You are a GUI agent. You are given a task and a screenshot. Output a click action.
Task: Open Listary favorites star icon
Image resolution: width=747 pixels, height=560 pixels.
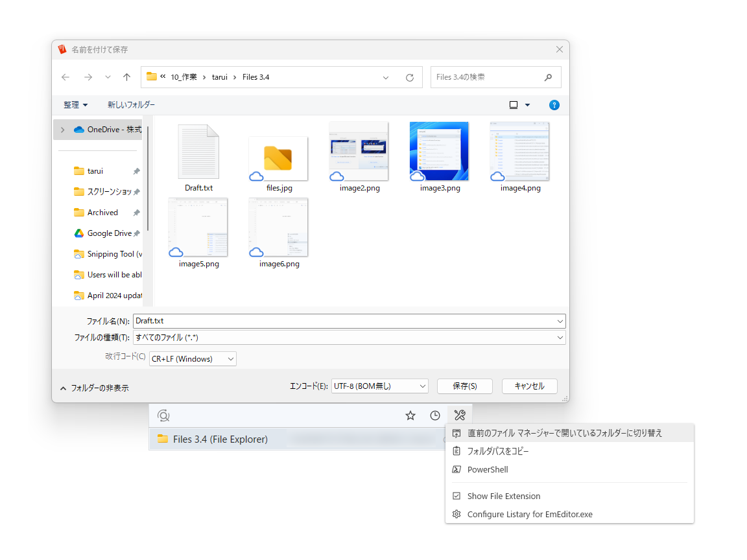pos(410,415)
